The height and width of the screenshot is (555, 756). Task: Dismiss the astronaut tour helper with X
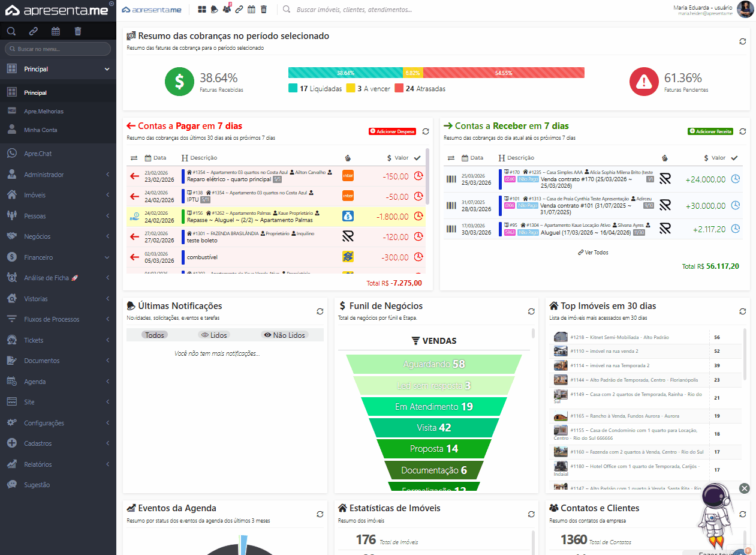point(745,488)
